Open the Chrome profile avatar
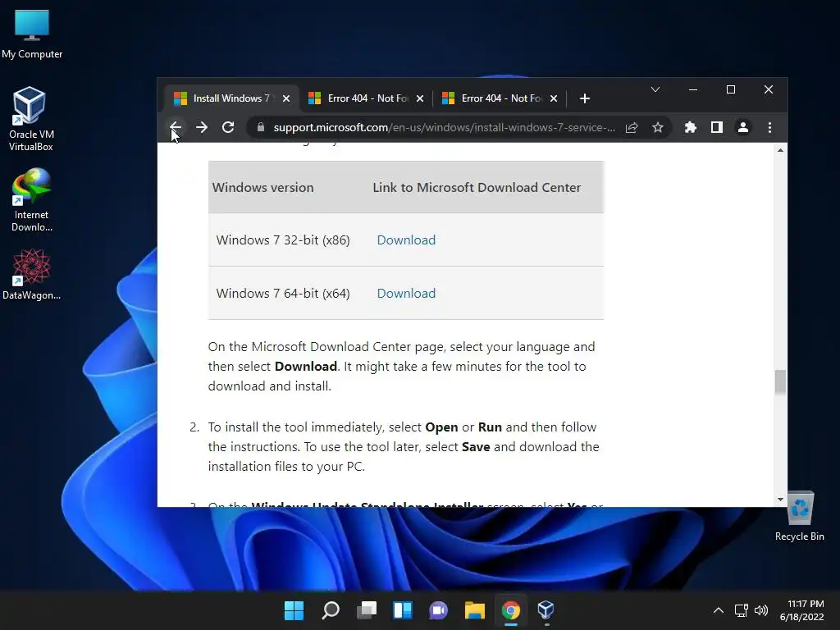This screenshot has width=840, height=630. (x=743, y=127)
